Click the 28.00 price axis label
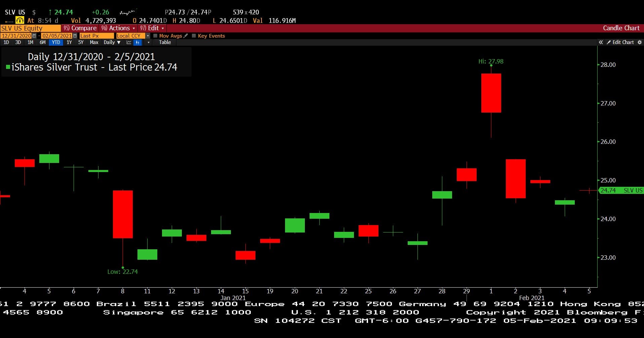The image size is (644, 338). tap(608, 65)
